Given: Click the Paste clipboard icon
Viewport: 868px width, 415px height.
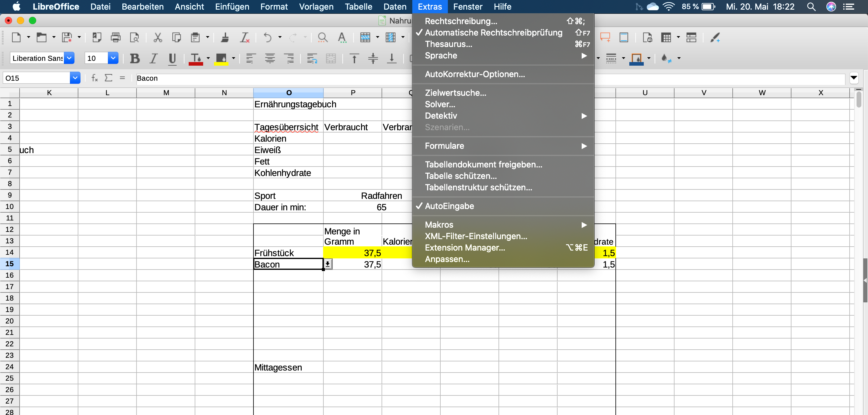Looking at the screenshot, I should coord(195,37).
